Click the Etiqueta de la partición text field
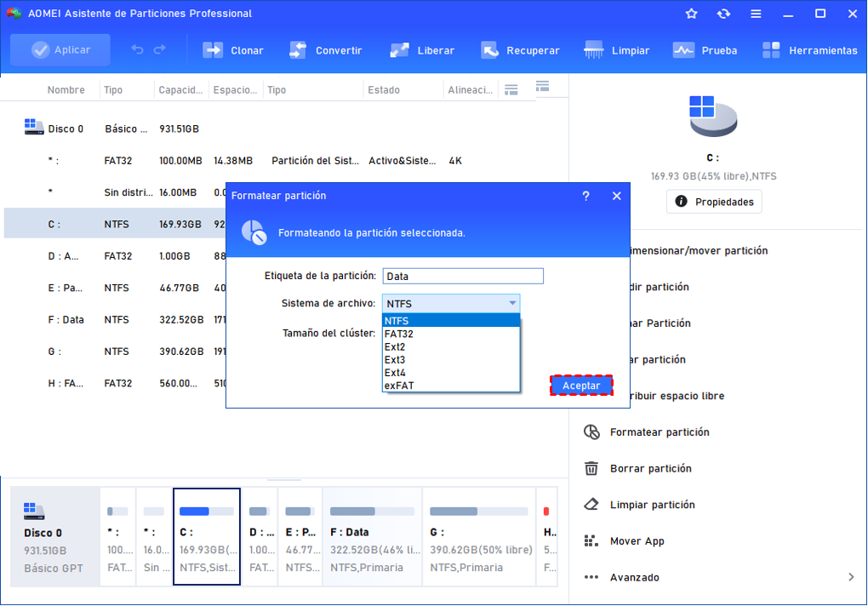Viewport: 868px width, 606px height. tap(462, 276)
